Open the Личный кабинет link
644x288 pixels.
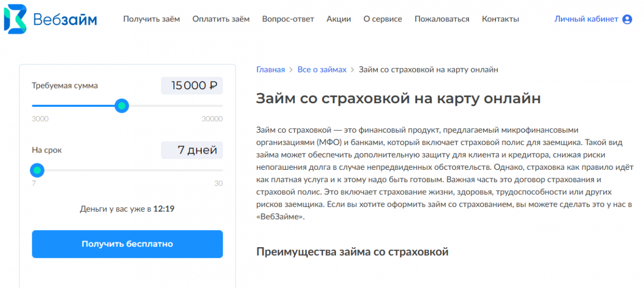pos(586,19)
